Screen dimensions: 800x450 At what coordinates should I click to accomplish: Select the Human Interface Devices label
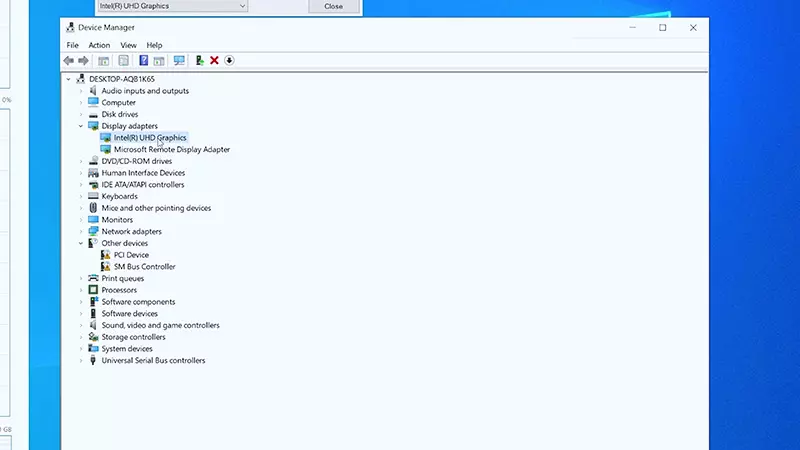coord(143,173)
